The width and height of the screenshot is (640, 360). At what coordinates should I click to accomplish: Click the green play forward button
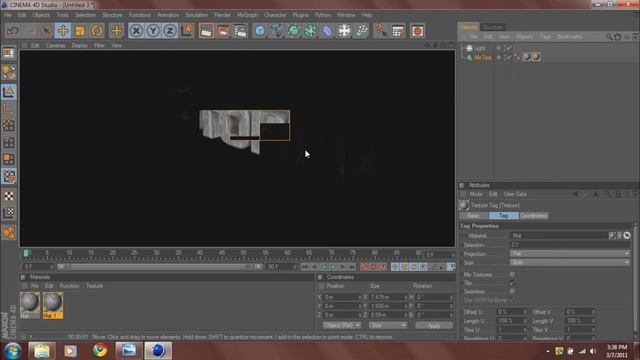pos(333,267)
